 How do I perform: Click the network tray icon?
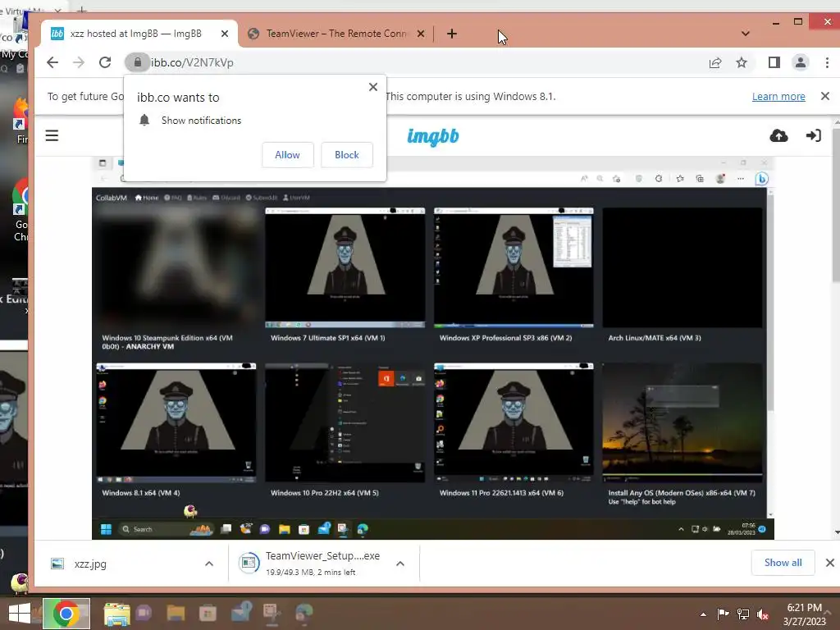click(743, 614)
